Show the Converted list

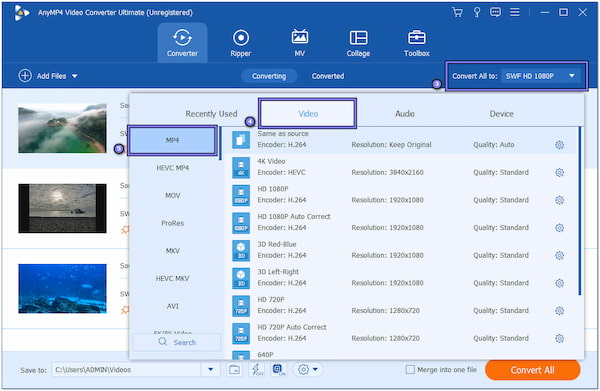coord(328,76)
